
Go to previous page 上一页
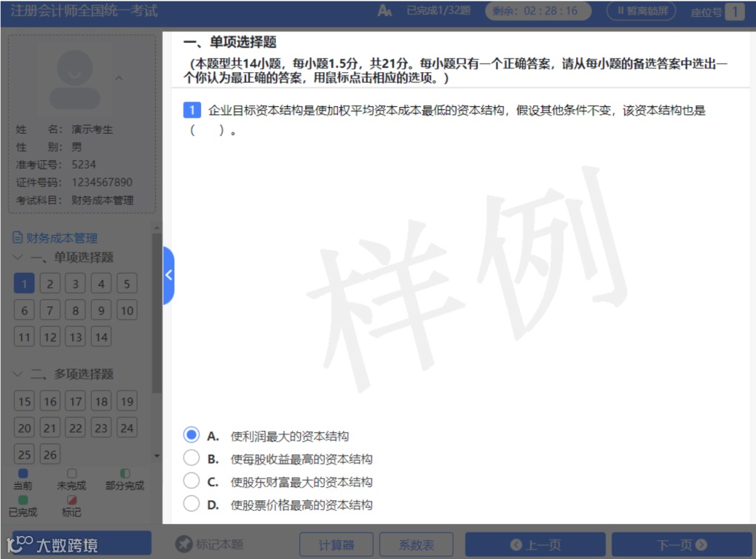click(535, 544)
